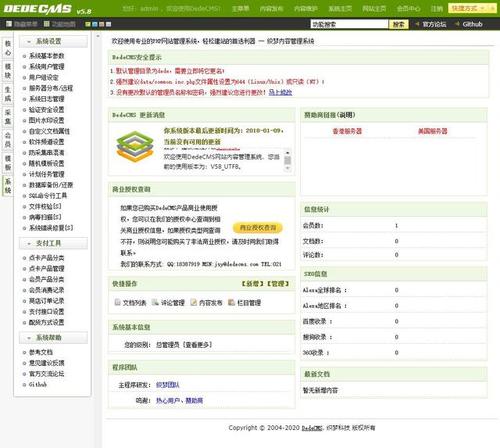500x448 pixels.
Task: Click the 功能地图 icon in dark toolbar
Action: (x=47, y=24)
